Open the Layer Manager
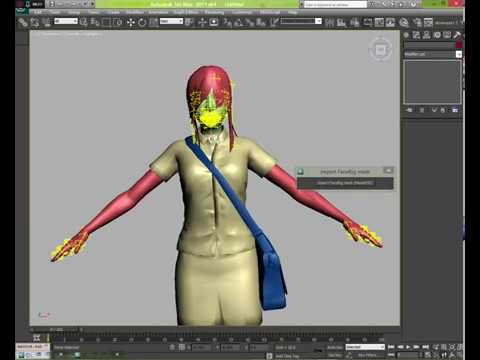 pyautogui.click(x=355, y=22)
